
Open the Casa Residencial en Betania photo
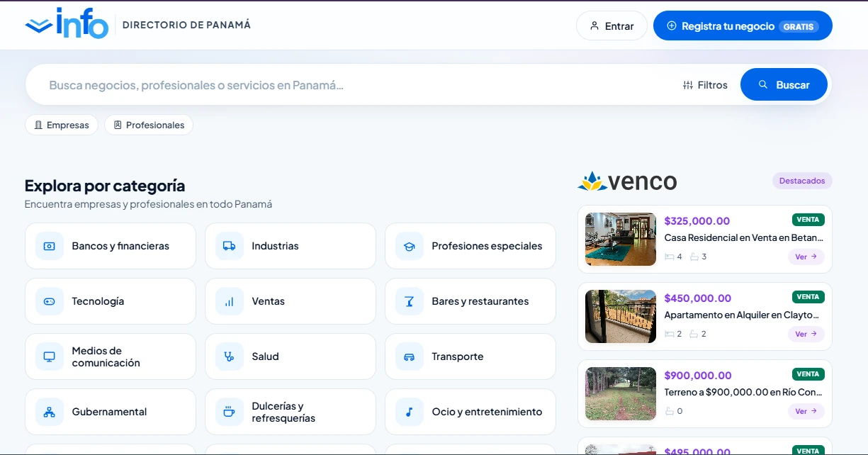[x=621, y=240]
